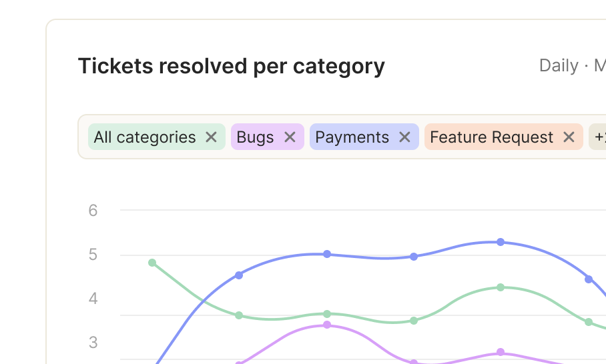The image size is (606, 364).
Task: Open the Daily interval selector
Action: [559, 65]
